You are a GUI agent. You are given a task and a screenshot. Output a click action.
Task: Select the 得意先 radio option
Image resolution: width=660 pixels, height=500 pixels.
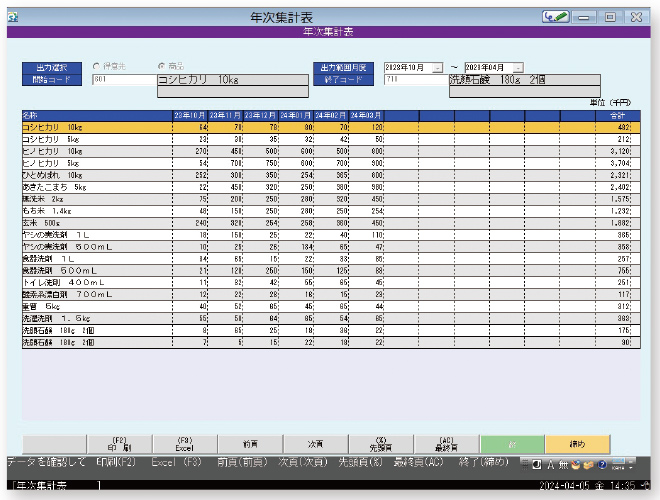click(97, 65)
